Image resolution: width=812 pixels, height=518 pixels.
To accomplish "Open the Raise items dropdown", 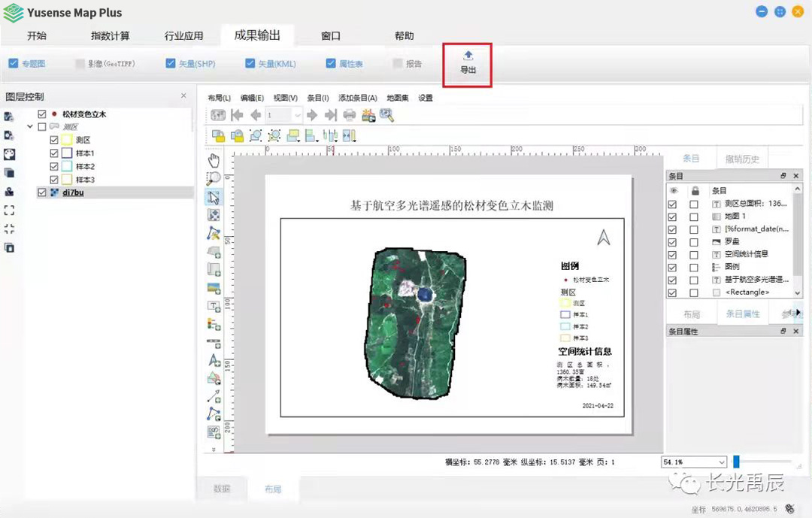I will pos(293,136).
